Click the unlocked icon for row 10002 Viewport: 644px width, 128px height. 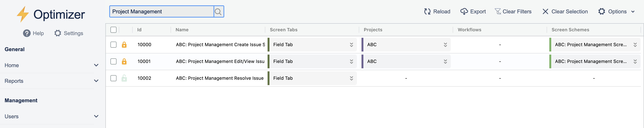(x=124, y=78)
